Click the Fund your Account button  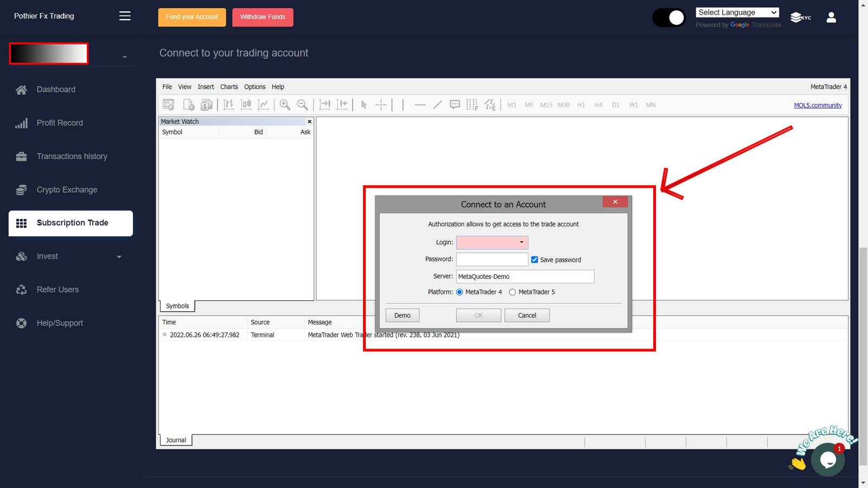(192, 17)
